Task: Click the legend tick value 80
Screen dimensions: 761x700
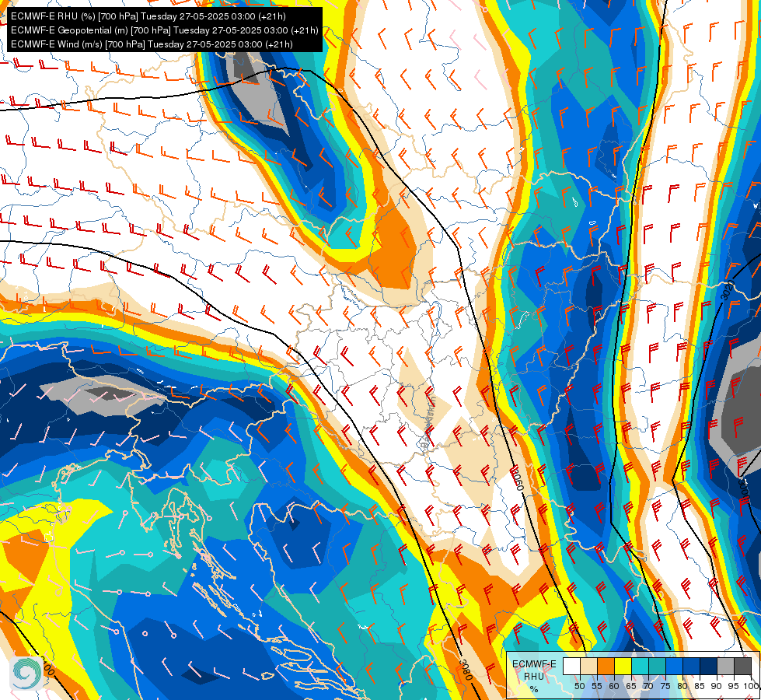Action: 682,686
